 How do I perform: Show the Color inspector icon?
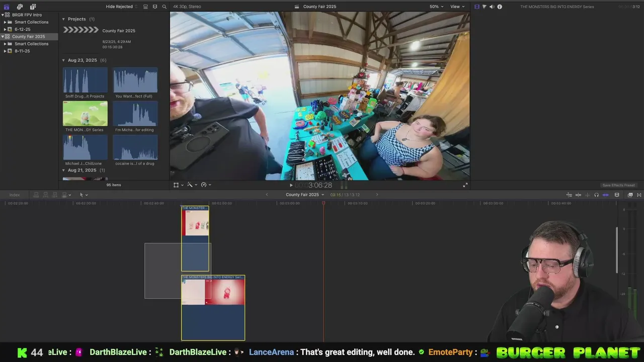click(485, 7)
